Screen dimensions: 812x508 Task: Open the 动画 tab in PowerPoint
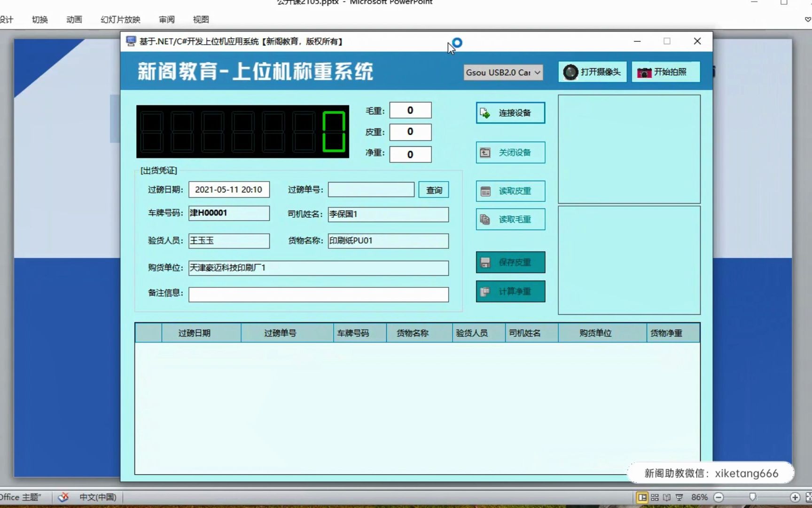click(x=74, y=20)
